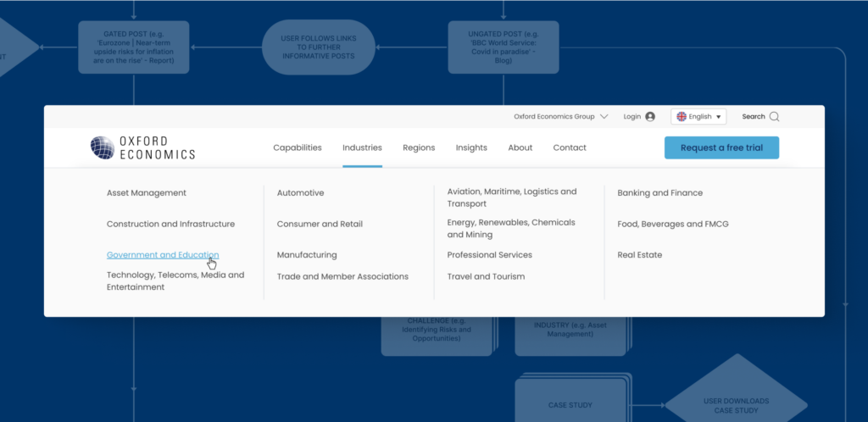Click the UNGATED POST flowchart box
Viewport: 868px width, 422px height.
pyautogui.click(x=504, y=47)
